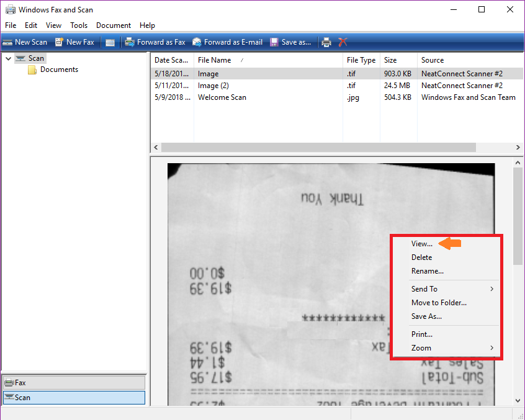Collapse the Scan tree node
This screenshot has height=420, width=525.
(8, 58)
